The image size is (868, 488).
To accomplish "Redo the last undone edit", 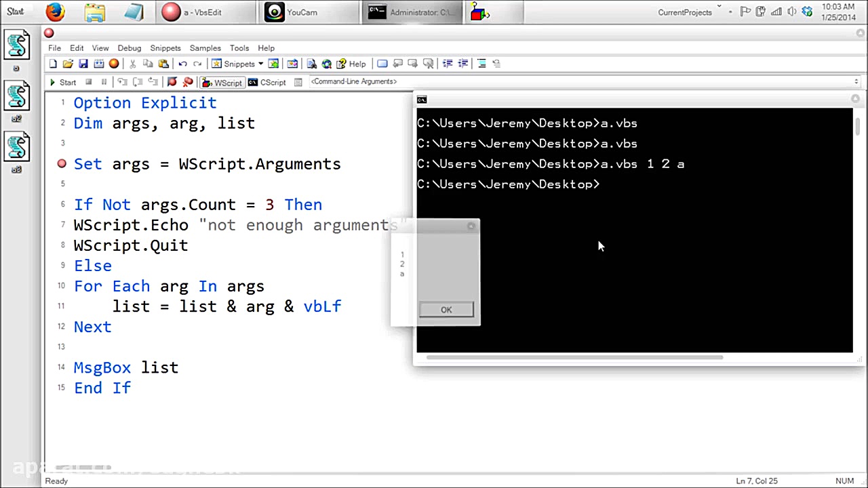I will [197, 64].
